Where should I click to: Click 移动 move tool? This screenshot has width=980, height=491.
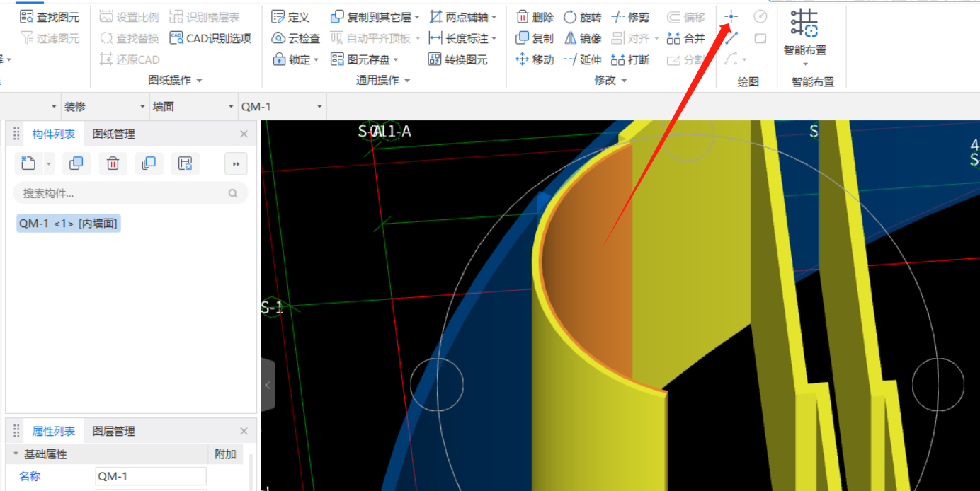click(535, 59)
